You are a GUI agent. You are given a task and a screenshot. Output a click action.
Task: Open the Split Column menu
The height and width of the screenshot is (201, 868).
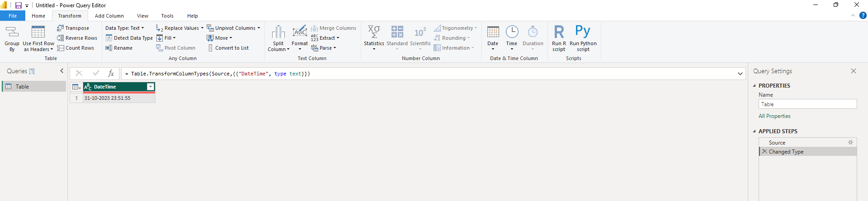point(278,39)
